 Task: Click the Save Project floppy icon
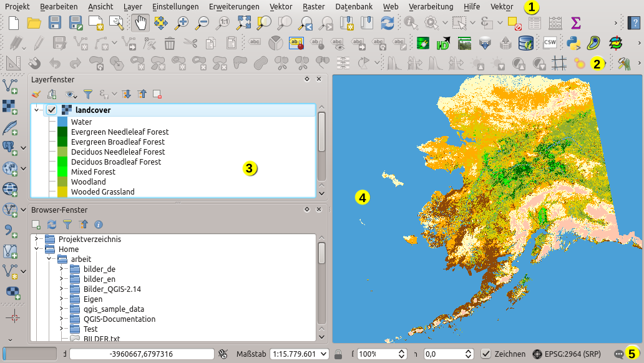[x=54, y=23]
